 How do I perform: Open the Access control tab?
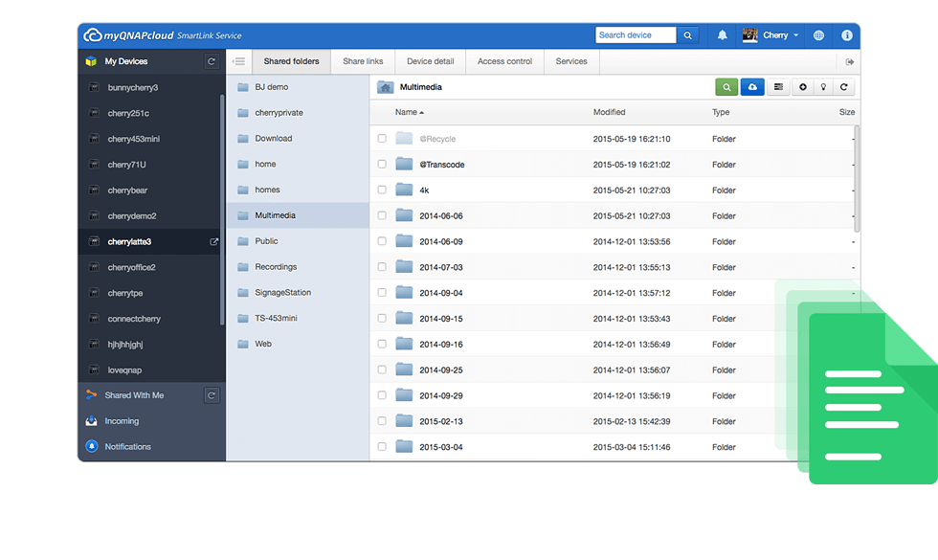pyautogui.click(x=504, y=60)
